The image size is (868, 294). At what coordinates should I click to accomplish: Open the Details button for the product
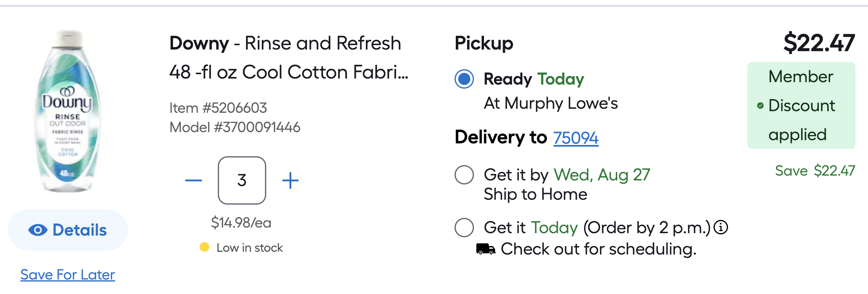(x=68, y=230)
